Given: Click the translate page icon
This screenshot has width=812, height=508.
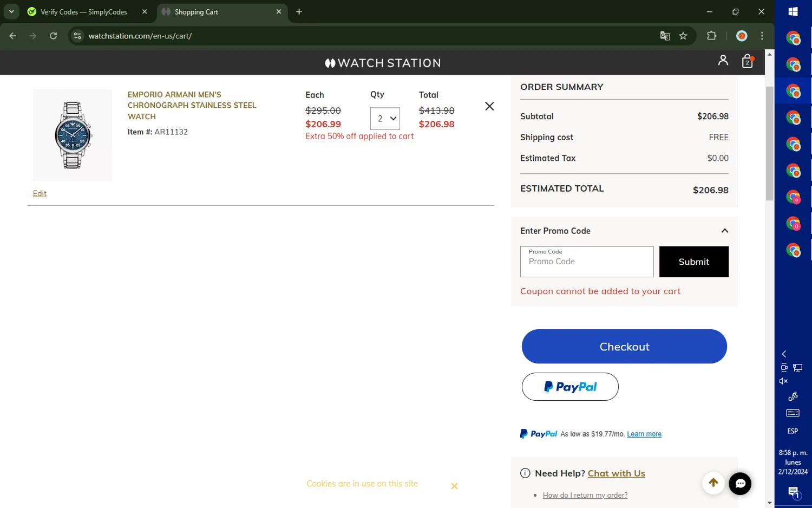Looking at the screenshot, I should click(x=665, y=36).
